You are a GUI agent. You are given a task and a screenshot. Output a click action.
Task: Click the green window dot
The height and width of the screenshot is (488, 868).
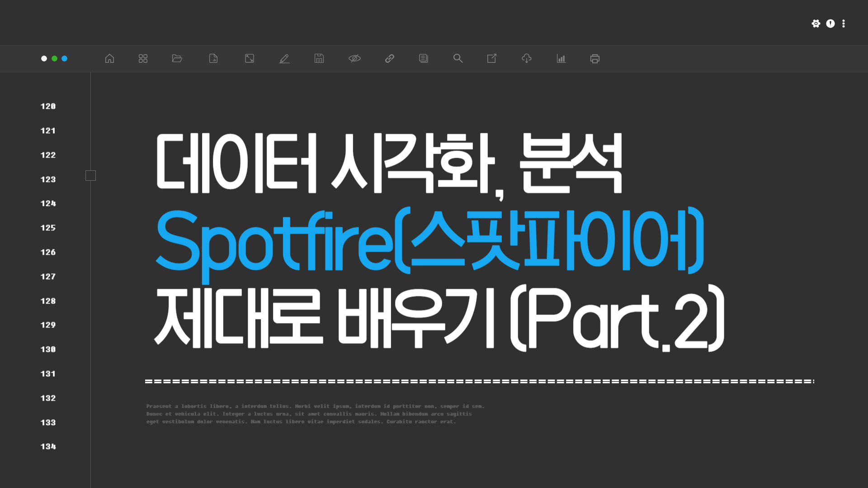(54, 59)
